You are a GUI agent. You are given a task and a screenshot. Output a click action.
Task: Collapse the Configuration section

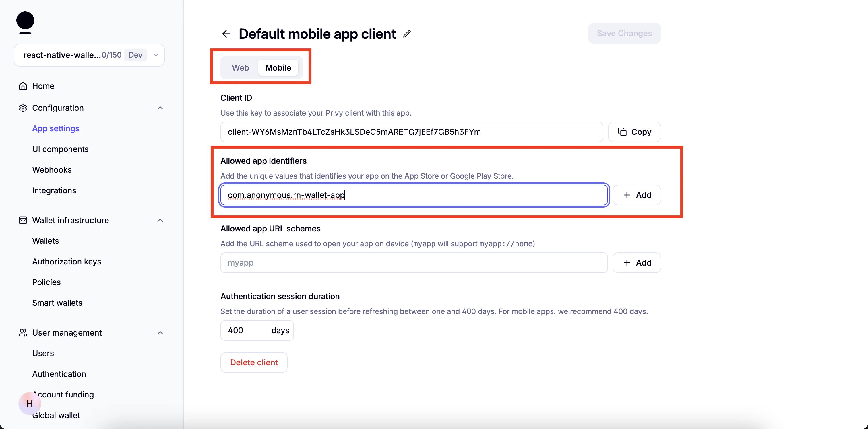pyautogui.click(x=160, y=108)
